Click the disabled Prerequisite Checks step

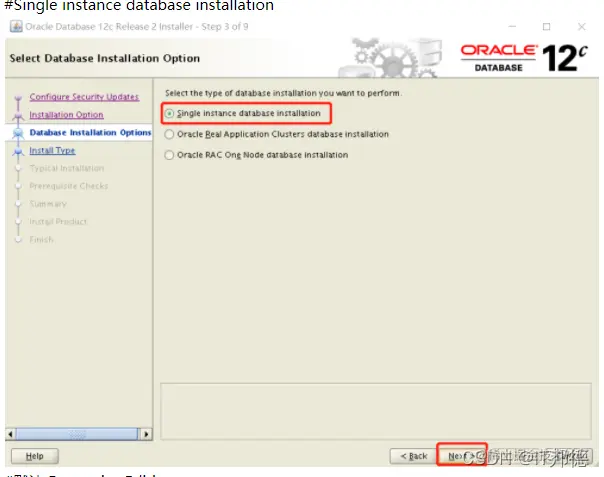(x=69, y=186)
